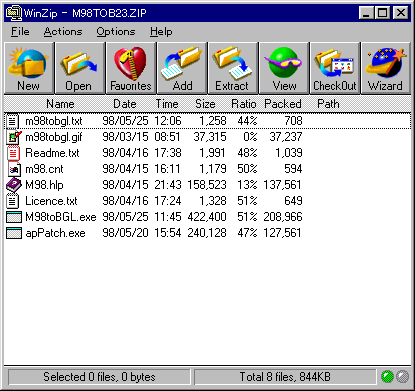Screen dimensions: 415x391
Task: Click the New archive toolbar button
Action: click(x=29, y=68)
